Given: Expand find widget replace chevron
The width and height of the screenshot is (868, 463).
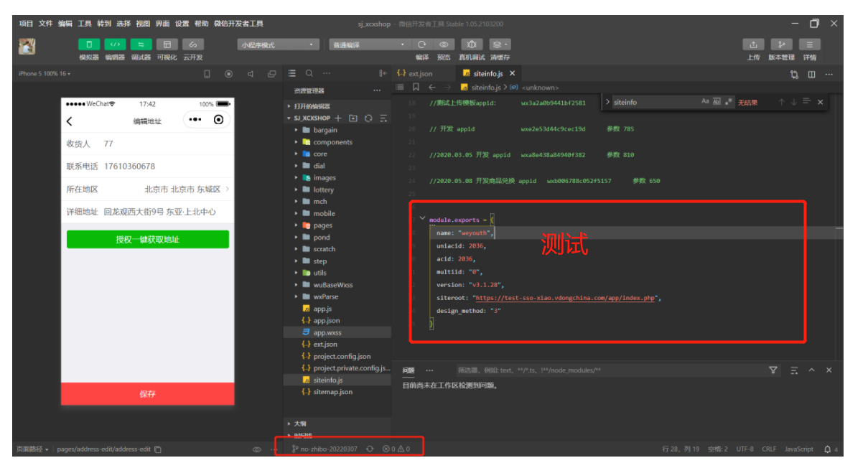Looking at the screenshot, I should [x=607, y=102].
